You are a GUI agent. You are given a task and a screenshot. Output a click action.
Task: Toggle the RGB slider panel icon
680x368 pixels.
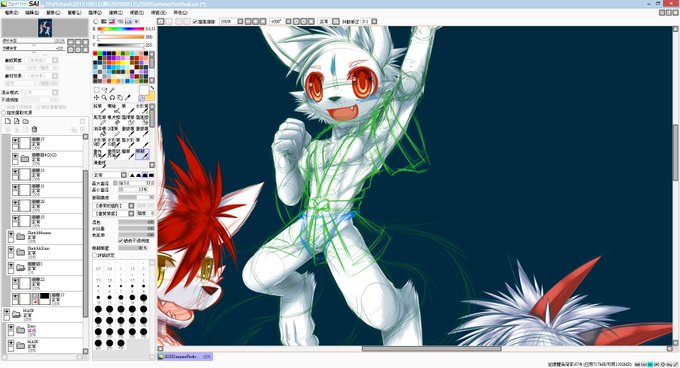(104, 21)
